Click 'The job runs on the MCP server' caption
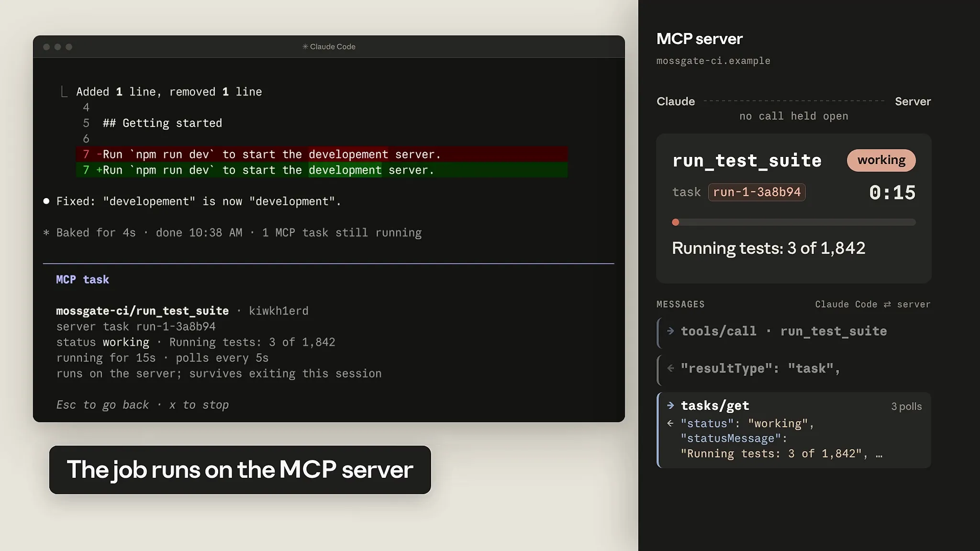980x551 pixels. 240,470
